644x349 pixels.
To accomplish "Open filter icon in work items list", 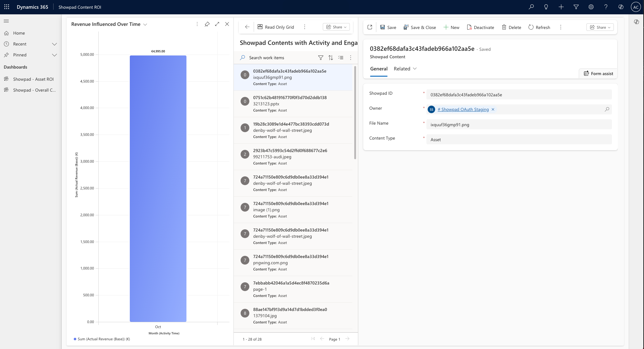I will coord(321,58).
